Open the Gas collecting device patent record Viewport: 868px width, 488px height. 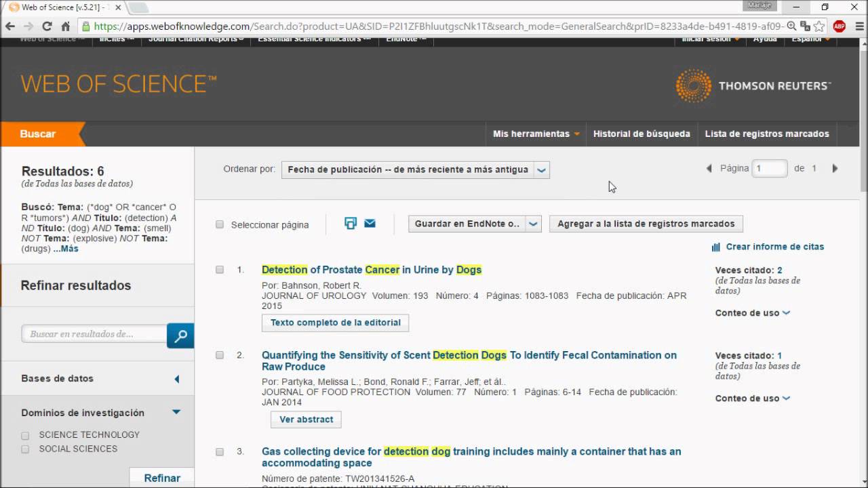tap(471, 457)
